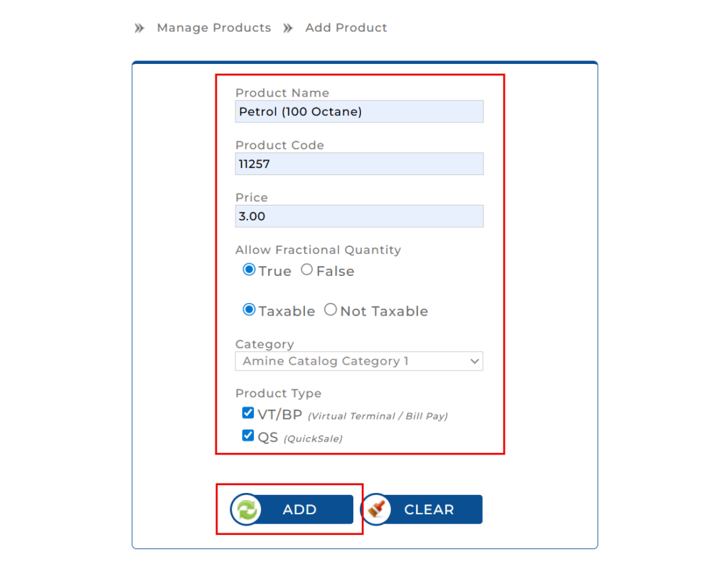Click the brush icon on CLEAR button
Screen dimensions: 728x564
[x=377, y=509]
